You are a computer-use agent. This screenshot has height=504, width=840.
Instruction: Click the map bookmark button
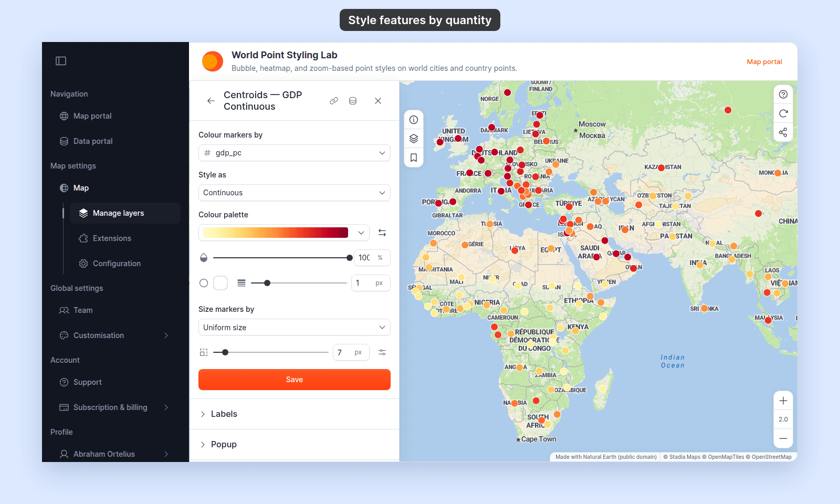pos(414,157)
